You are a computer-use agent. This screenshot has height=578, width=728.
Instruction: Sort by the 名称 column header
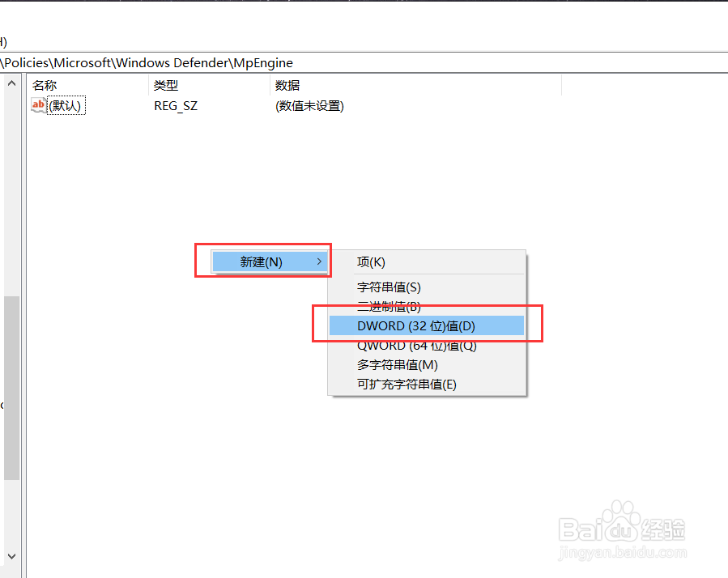87,86
